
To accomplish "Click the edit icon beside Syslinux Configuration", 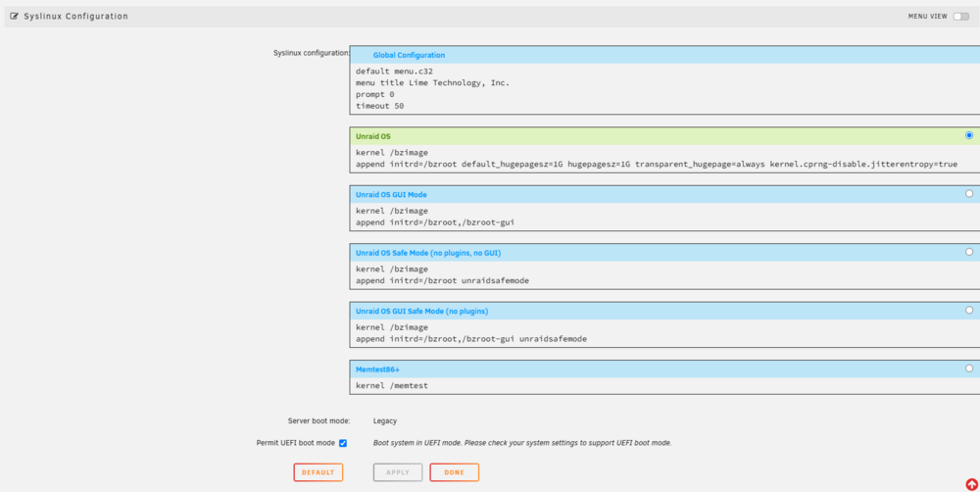I will point(15,17).
